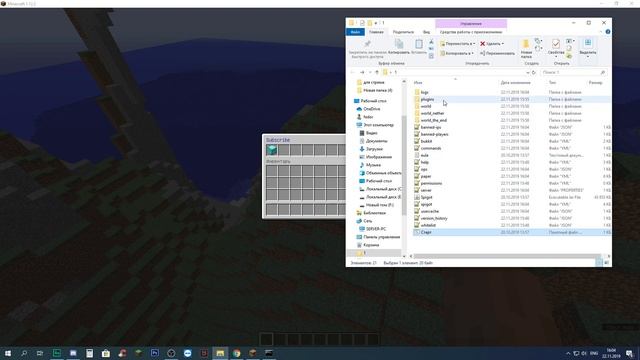Open Chrome from the taskbar
This screenshot has width=640, height=360.
click(236, 353)
